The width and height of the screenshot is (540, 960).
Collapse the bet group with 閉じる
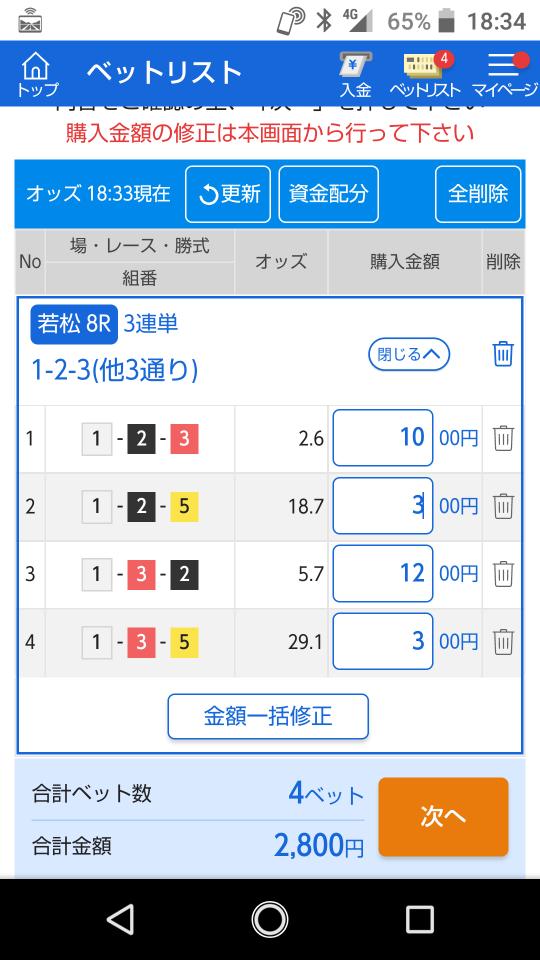point(409,354)
